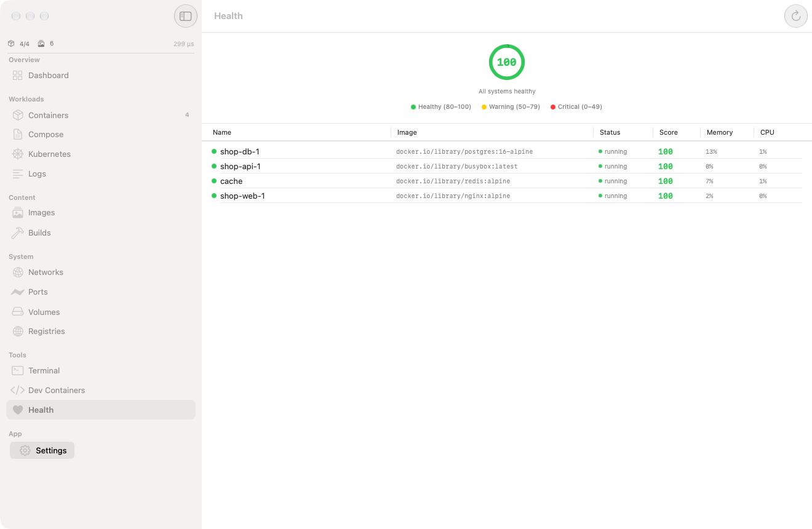Click the Images picture icon

tap(17, 213)
